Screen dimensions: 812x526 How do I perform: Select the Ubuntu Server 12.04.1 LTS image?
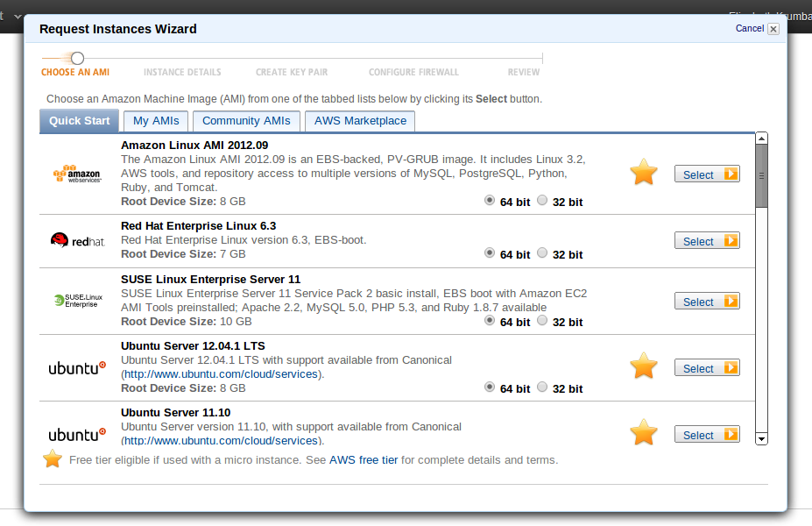coord(707,368)
